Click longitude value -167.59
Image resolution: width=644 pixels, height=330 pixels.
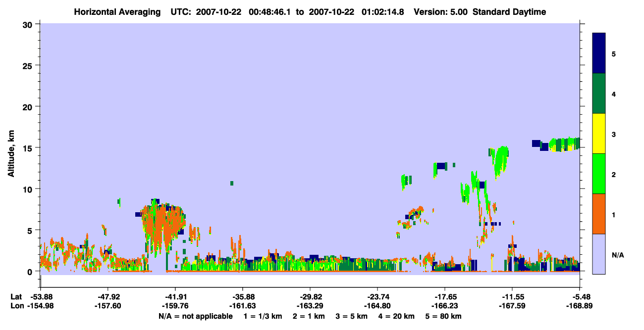pos(512,306)
